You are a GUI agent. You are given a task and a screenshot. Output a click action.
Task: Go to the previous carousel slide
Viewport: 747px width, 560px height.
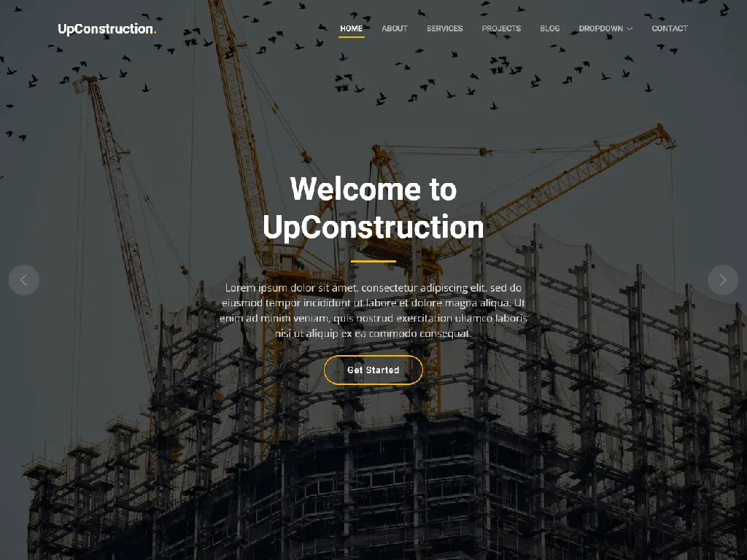point(23,280)
